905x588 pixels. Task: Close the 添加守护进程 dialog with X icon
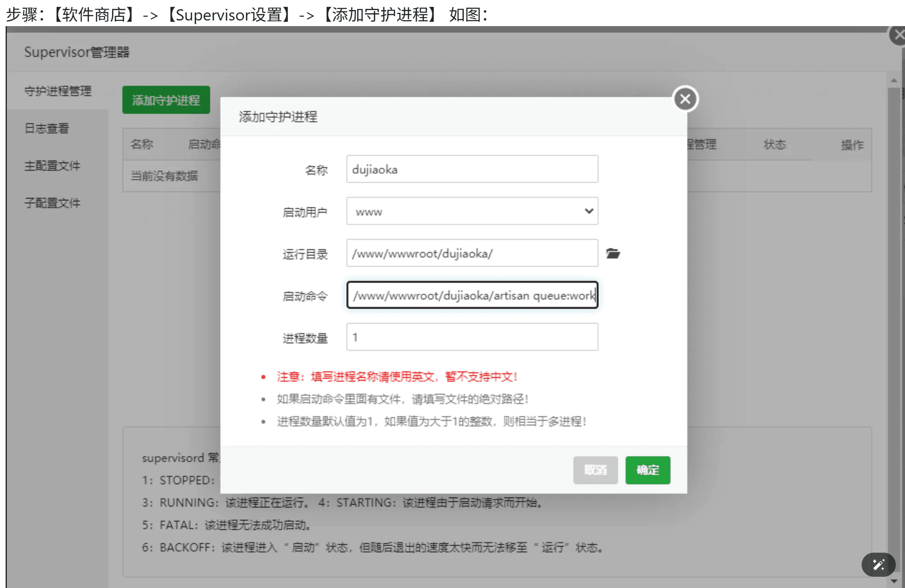click(x=685, y=99)
